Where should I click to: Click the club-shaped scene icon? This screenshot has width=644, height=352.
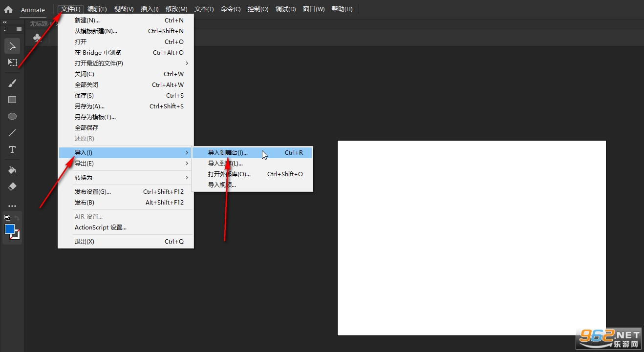coord(37,38)
